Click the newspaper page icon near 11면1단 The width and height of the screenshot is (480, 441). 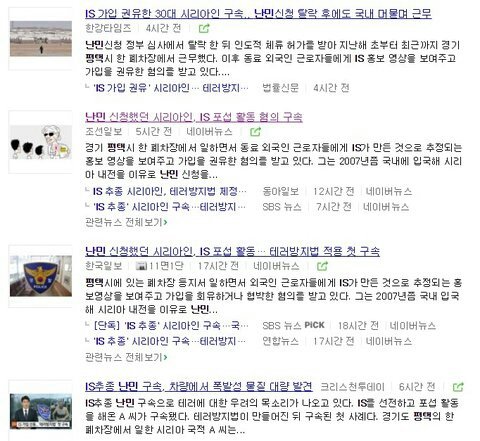[142, 266]
